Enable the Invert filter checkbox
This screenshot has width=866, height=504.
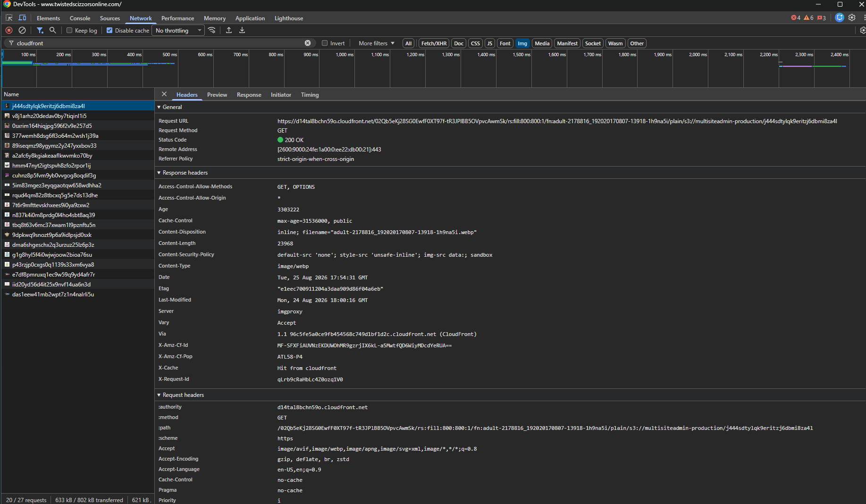(x=325, y=43)
